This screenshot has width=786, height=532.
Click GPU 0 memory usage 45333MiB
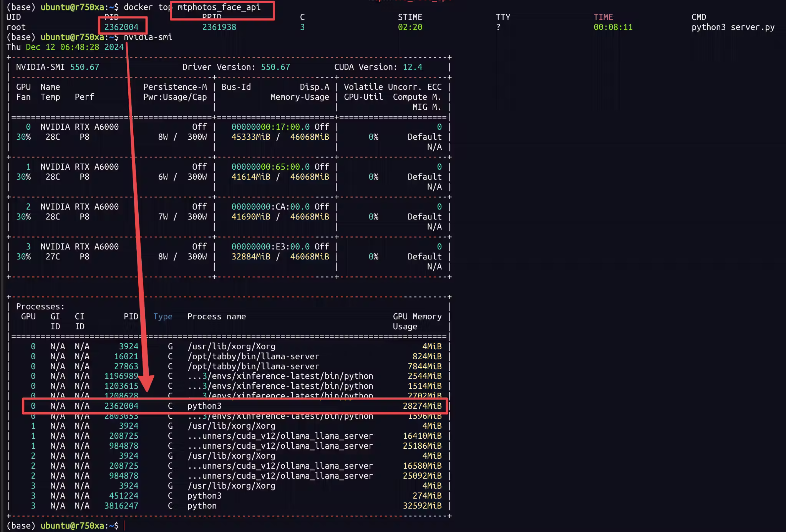pyautogui.click(x=250, y=137)
